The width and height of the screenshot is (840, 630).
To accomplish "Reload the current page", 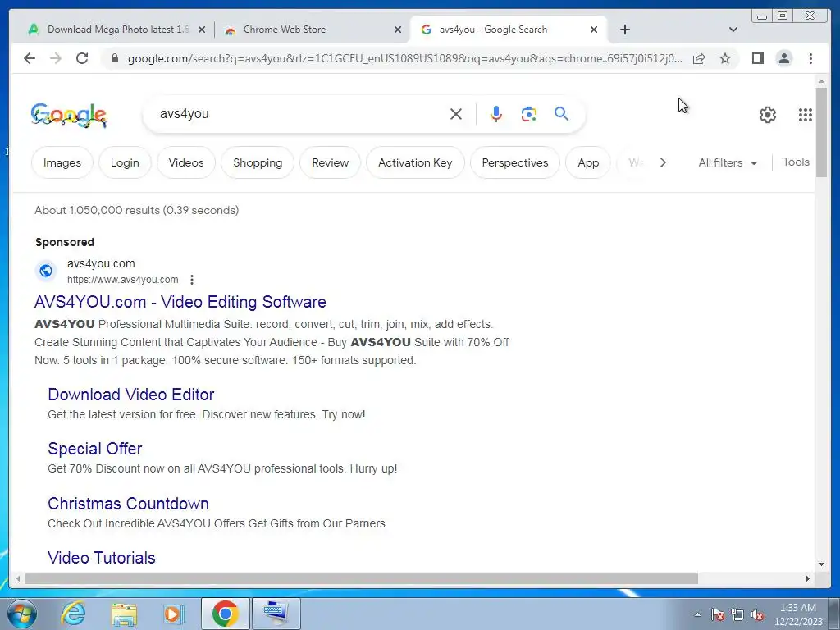I will [x=82, y=58].
